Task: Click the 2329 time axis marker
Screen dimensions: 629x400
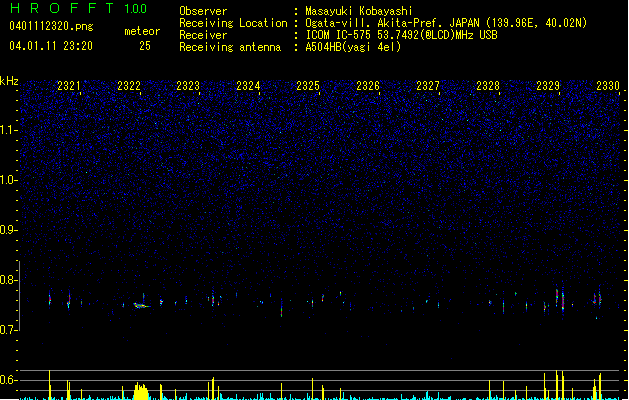Action: [x=548, y=86]
